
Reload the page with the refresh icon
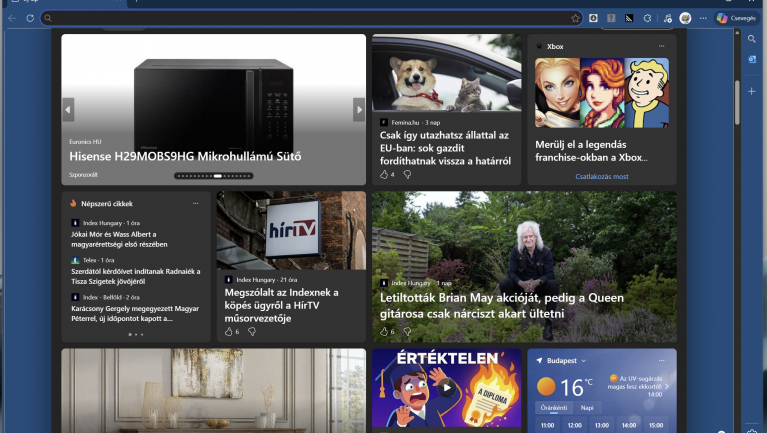30,18
